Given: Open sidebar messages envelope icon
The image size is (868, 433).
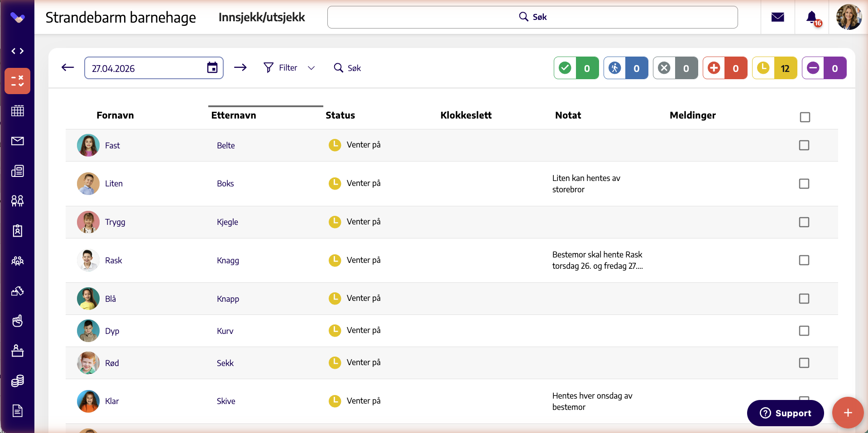Looking at the screenshot, I should click(x=18, y=141).
